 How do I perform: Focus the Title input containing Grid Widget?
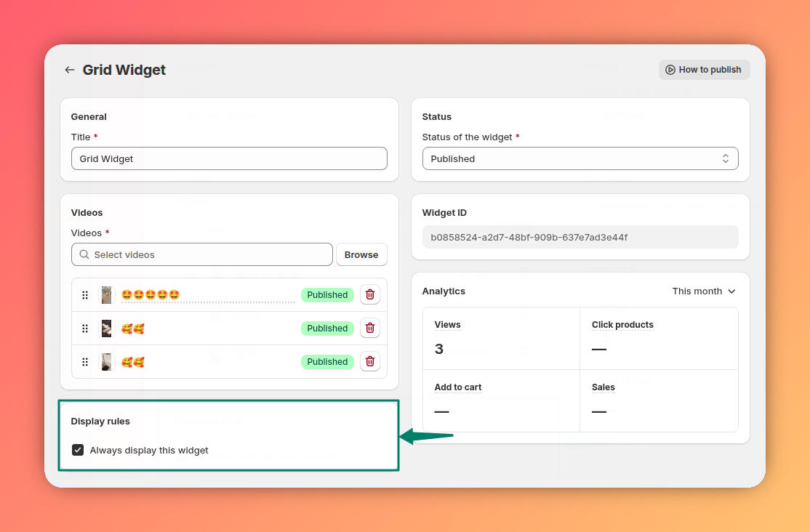[229, 158]
